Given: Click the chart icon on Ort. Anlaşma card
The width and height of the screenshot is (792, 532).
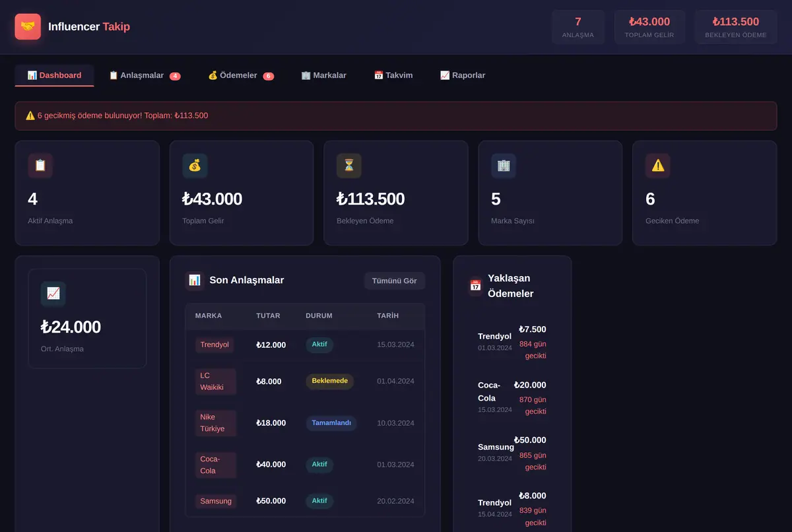Looking at the screenshot, I should pyautogui.click(x=53, y=294).
